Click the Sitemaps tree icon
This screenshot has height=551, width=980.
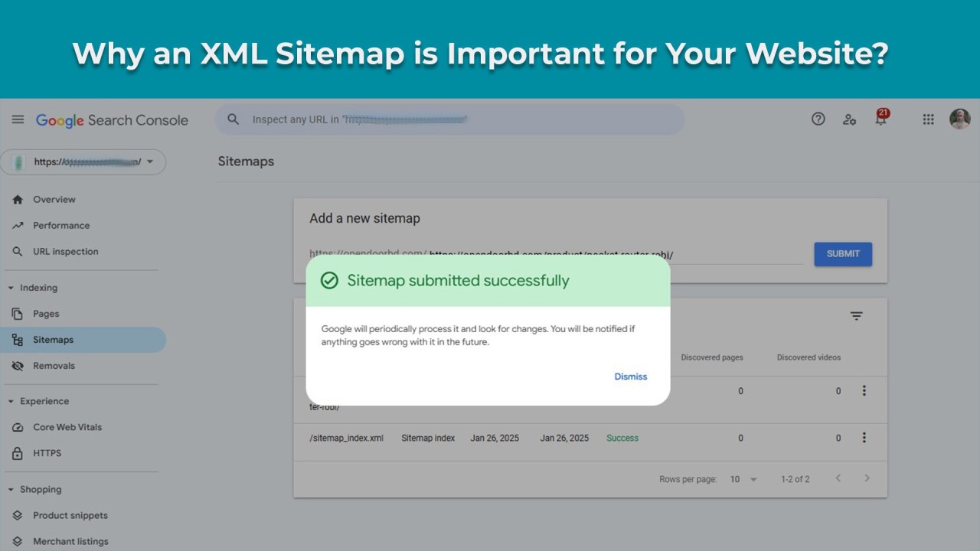tap(18, 340)
